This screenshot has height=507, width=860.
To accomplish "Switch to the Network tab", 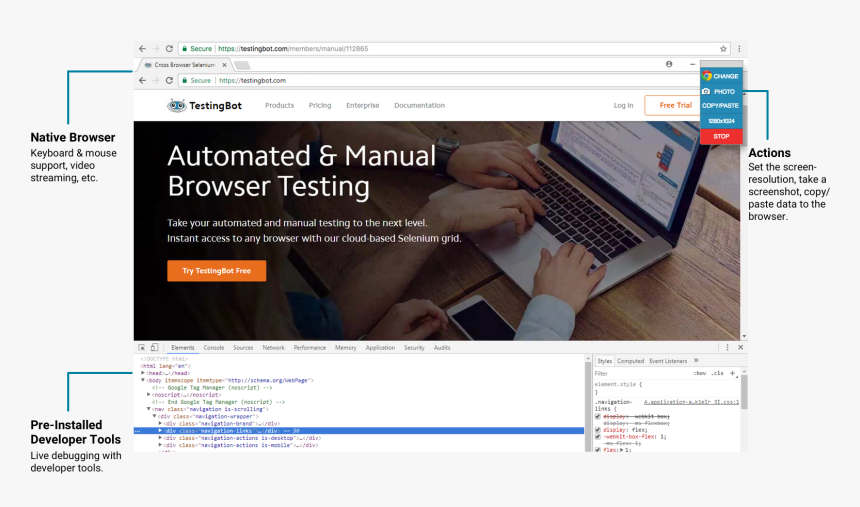I will [273, 347].
